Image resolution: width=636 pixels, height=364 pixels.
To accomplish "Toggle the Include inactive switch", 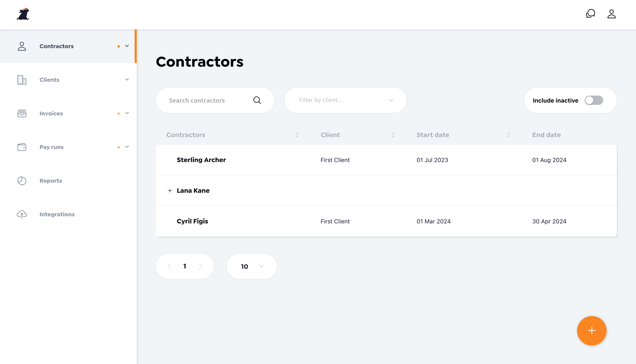I will coord(594,100).
